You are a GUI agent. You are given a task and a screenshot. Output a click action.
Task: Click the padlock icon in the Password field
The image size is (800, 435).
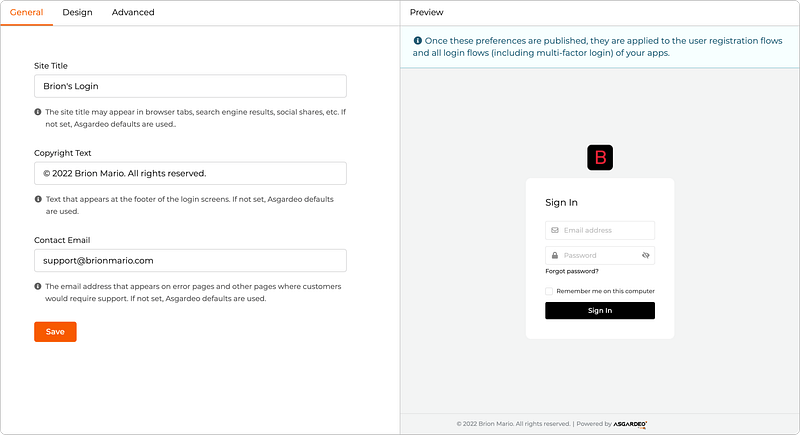[555, 255]
